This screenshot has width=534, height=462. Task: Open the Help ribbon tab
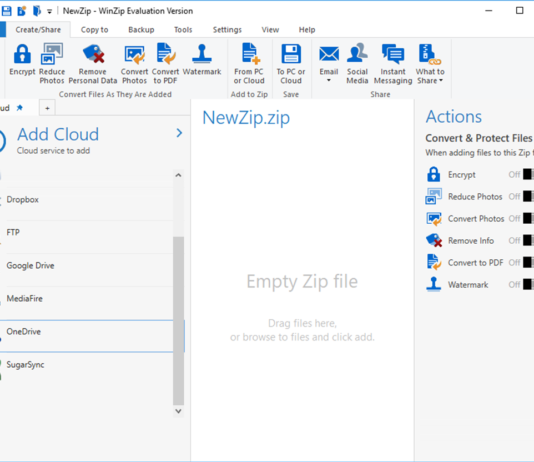click(x=307, y=30)
